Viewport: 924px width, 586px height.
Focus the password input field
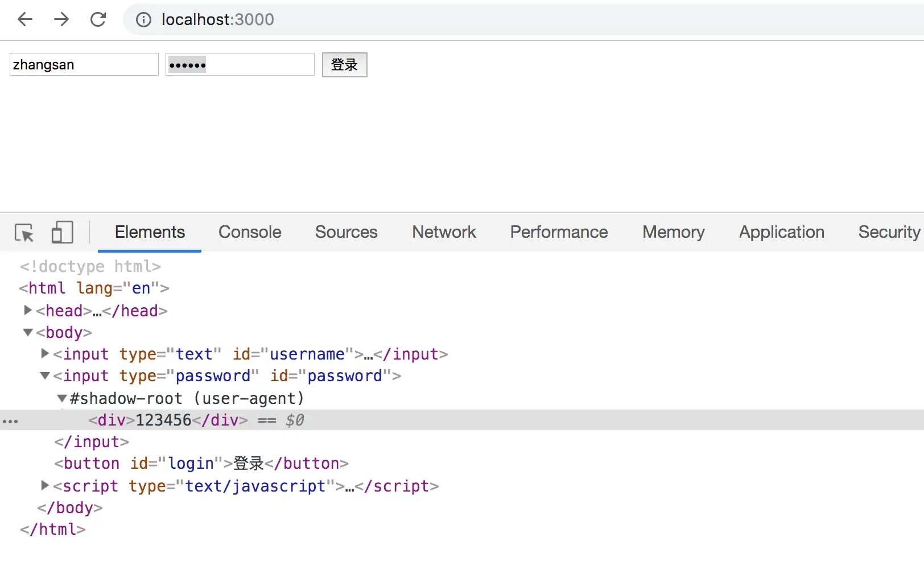pos(240,64)
